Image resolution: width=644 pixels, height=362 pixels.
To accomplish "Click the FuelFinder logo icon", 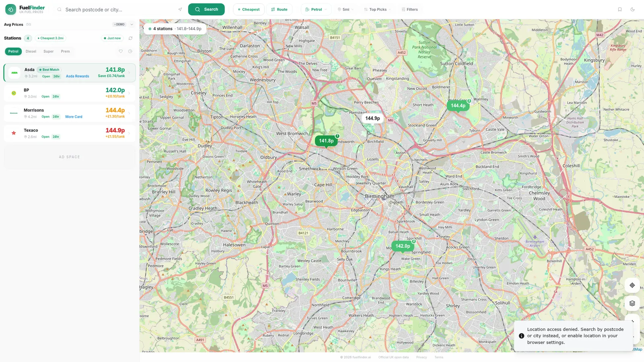I will [x=10, y=9].
